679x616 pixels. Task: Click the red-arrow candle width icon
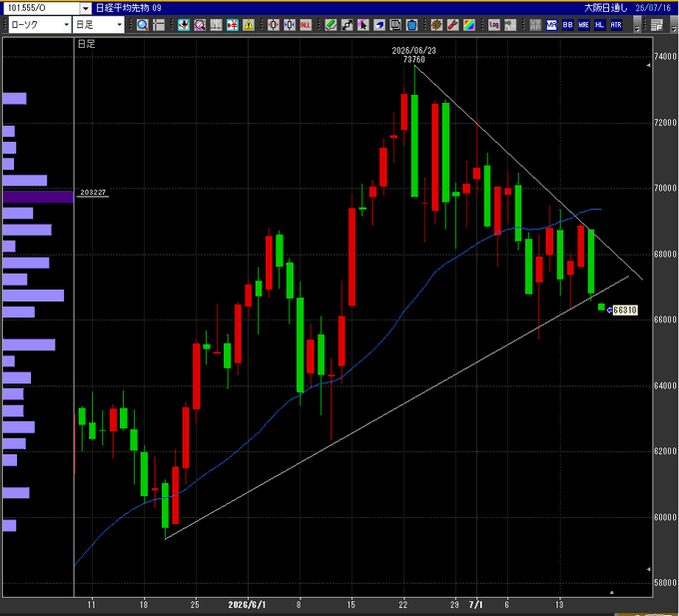[x=274, y=25]
